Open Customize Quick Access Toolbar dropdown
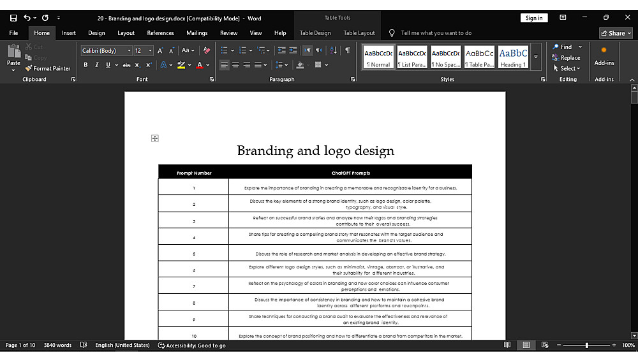The image size is (638, 364). (59, 18)
